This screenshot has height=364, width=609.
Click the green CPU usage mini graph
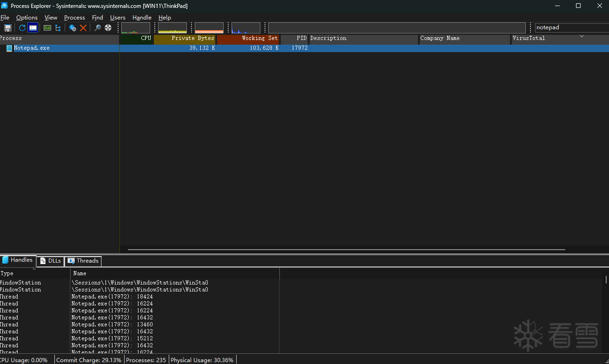pyautogui.click(x=136, y=28)
